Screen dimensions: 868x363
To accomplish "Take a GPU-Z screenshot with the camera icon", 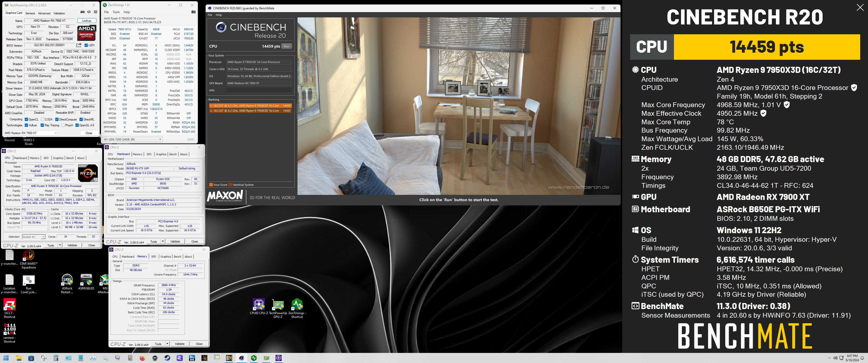I will click(x=83, y=12).
